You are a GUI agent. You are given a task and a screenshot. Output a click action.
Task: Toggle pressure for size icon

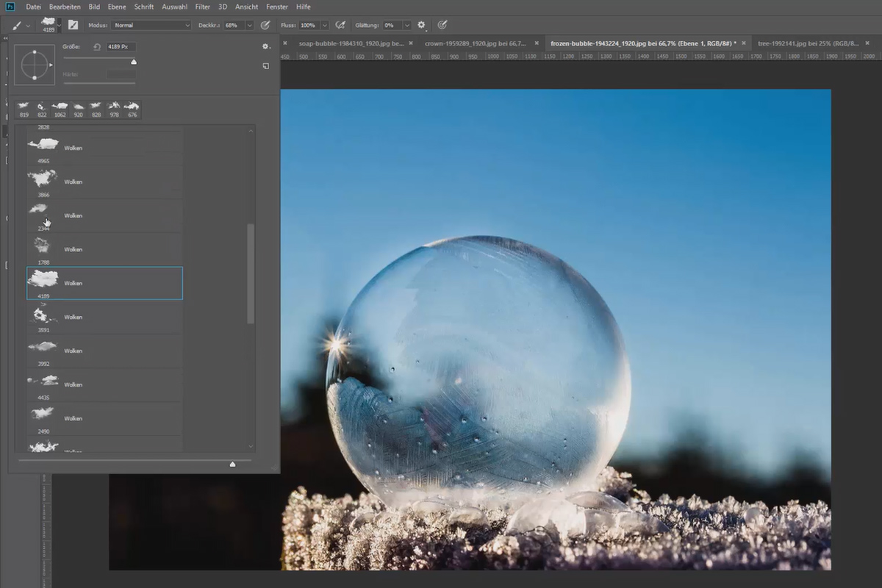coord(442,25)
